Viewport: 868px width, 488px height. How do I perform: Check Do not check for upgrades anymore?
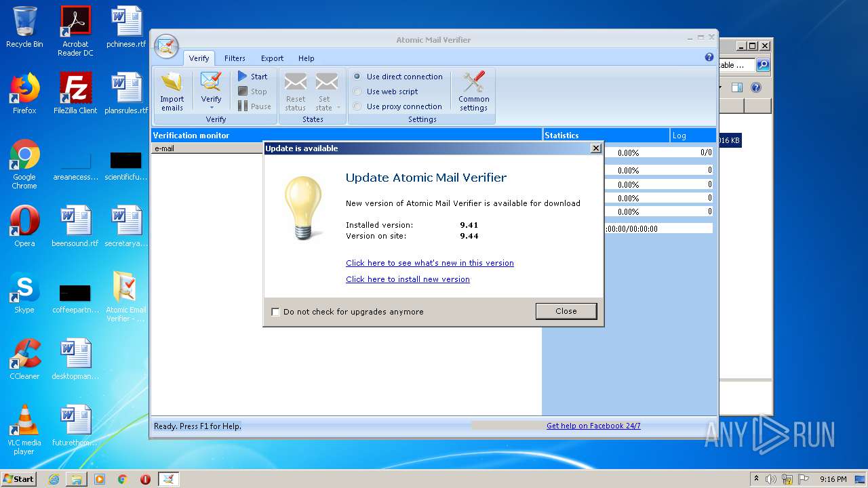(275, 312)
